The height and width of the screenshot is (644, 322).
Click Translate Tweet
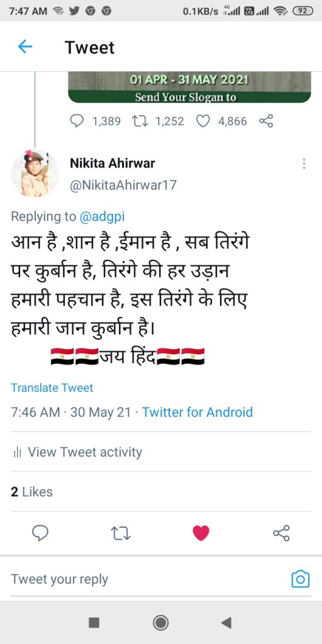click(52, 387)
